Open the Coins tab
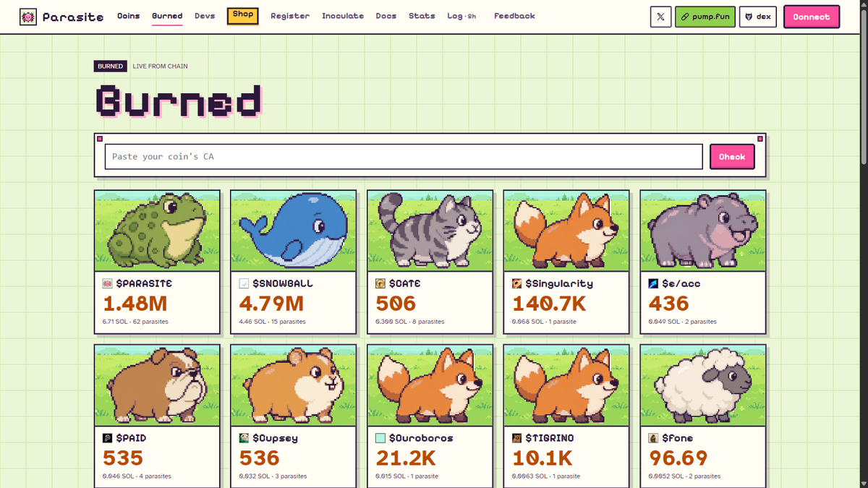The image size is (868, 488). click(128, 16)
